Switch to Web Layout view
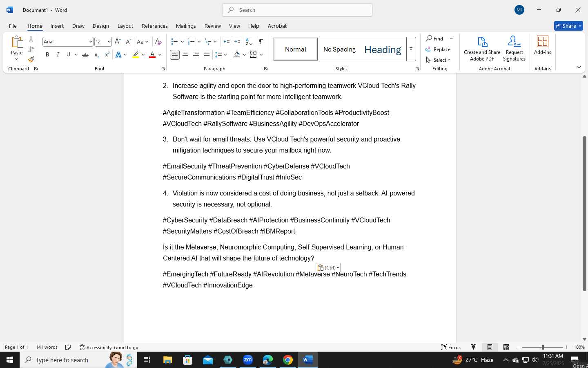The width and height of the screenshot is (588, 368). (506, 347)
